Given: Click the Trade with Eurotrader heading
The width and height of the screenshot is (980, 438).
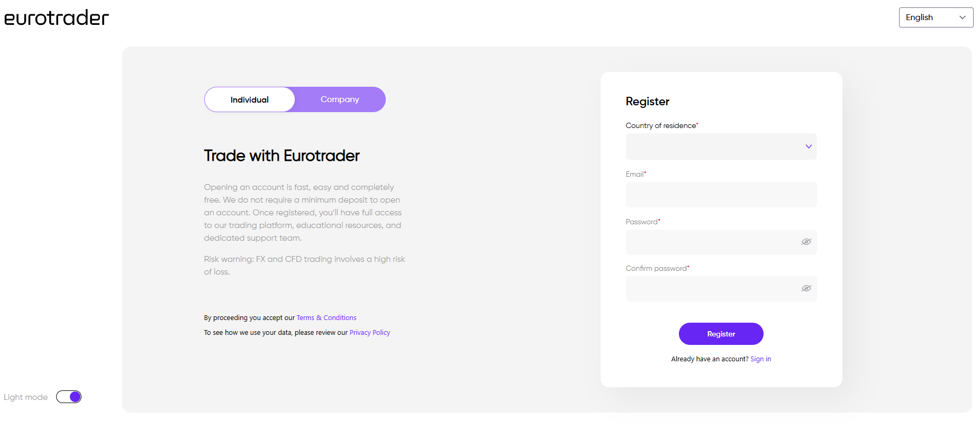Looking at the screenshot, I should coord(282,156).
